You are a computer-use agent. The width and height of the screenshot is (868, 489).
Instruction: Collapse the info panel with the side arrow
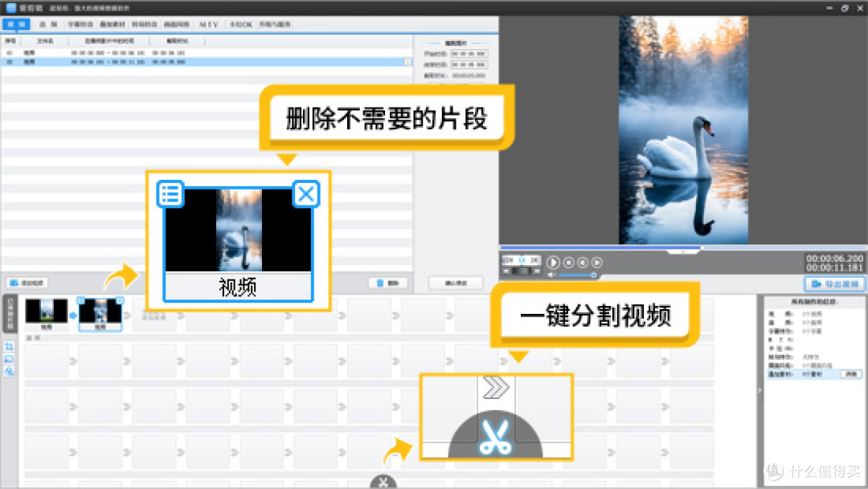click(x=759, y=390)
